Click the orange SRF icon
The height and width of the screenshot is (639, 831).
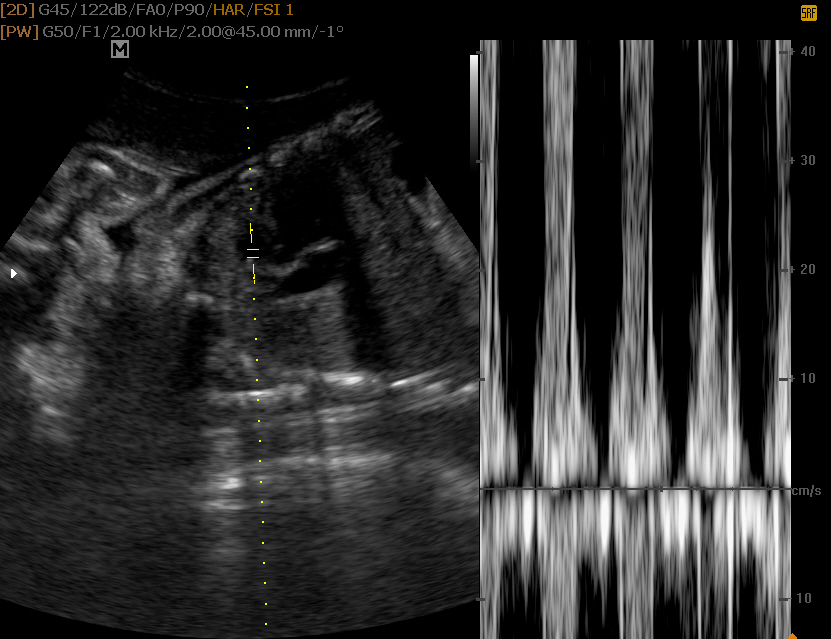pos(808,13)
